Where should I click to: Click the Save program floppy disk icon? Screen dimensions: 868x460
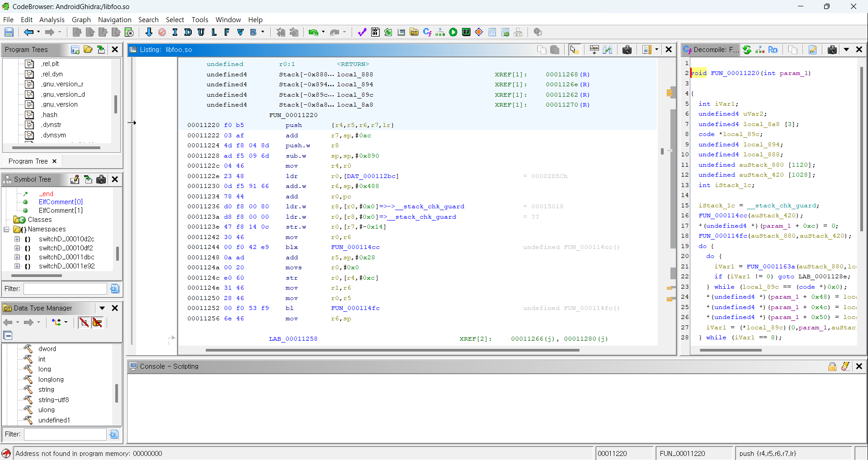pos(9,32)
